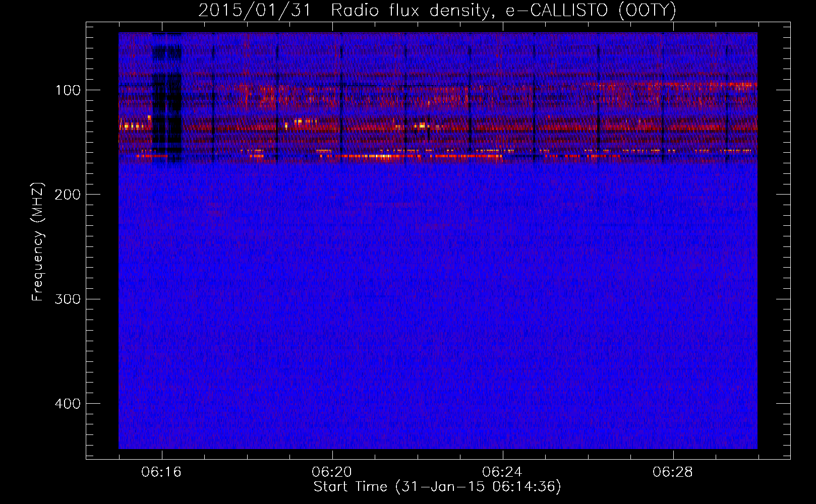
Task: Click the 'Frequency (MHZ)' axis label
Action: point(38,242)
